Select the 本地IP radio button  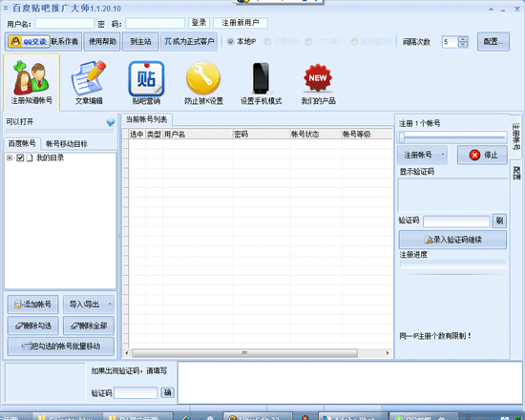pos(230,42)
